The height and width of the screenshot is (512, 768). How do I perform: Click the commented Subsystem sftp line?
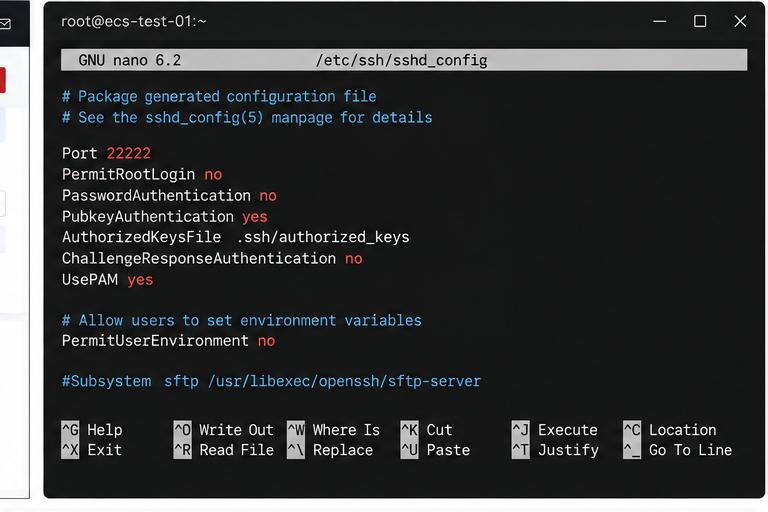click(271, 381)
